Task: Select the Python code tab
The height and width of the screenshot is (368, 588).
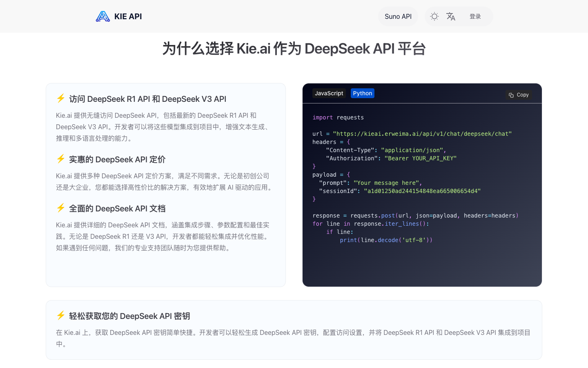Action: tap(362, 93)
